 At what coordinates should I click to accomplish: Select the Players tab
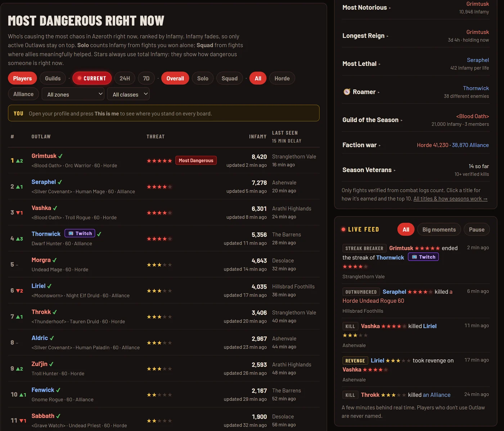[x=22, y=78]
